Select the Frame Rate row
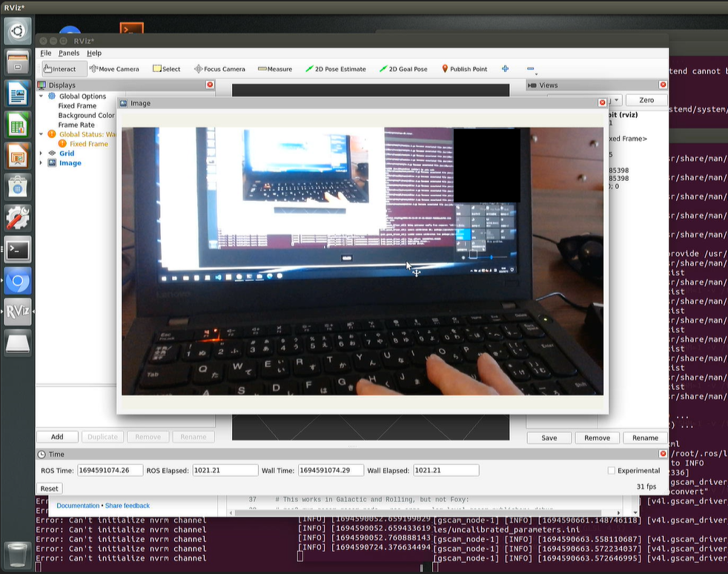Viewport: 728px width, 574px height. 76,125
